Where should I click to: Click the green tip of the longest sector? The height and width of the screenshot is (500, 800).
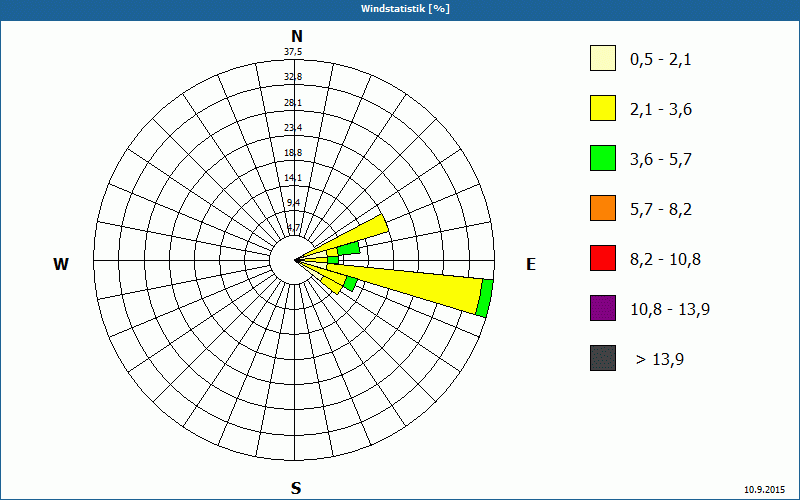(484, 298)
